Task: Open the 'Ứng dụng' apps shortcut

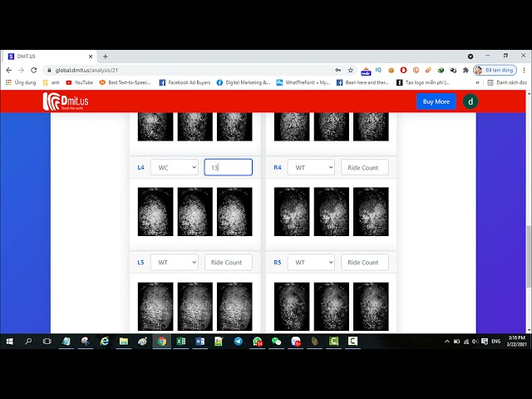Action: [x=21, y=82]
